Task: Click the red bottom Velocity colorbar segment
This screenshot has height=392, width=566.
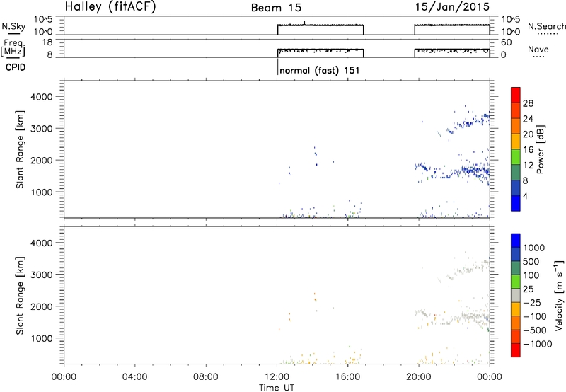Action: (516, 350)
